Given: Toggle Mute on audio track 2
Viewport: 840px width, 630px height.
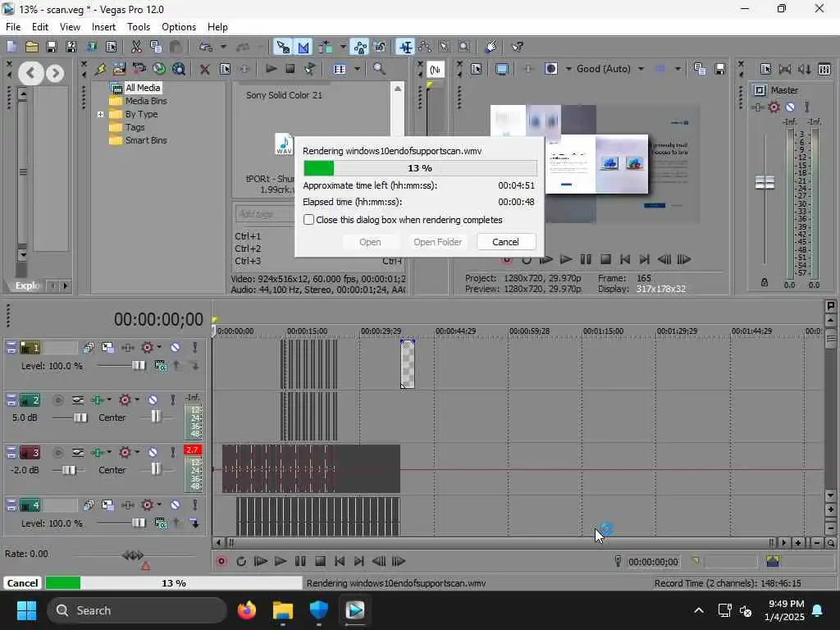Looking at the screenshot, I should (x=153, y=400).
